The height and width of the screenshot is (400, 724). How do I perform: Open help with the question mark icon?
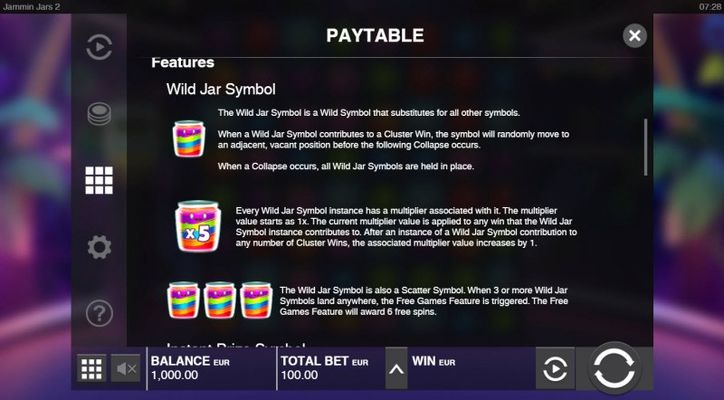(99, 313)
